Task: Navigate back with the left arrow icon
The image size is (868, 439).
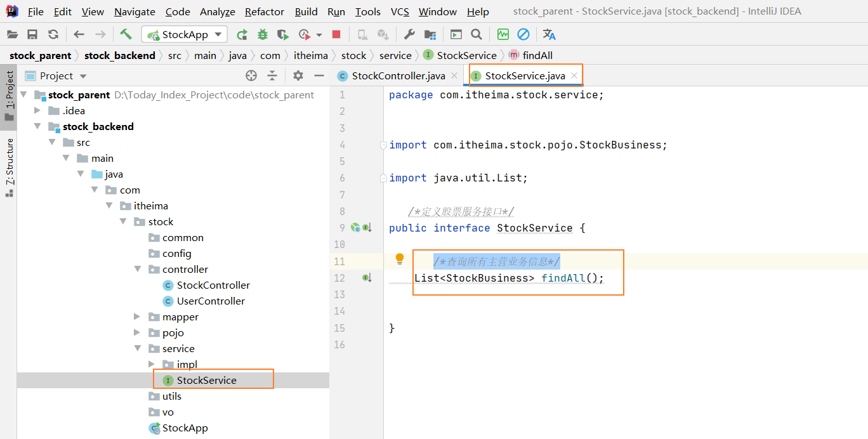Action: coord(79,34)
